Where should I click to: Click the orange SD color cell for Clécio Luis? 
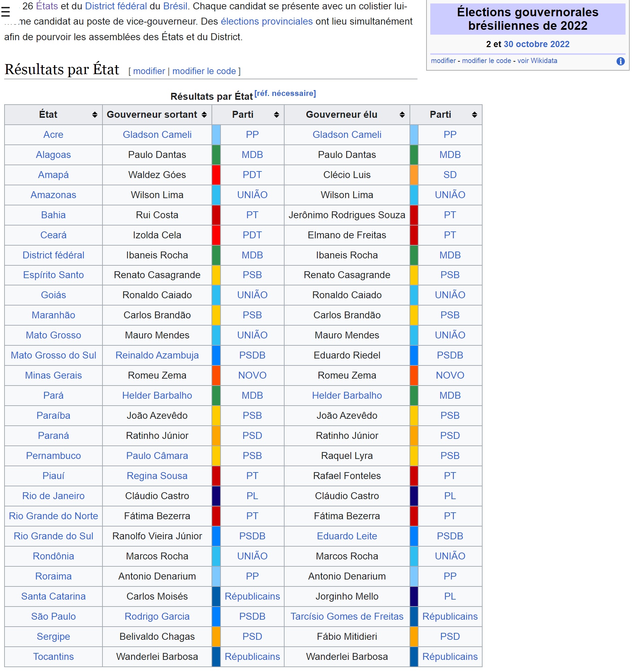tap(414, 175)
